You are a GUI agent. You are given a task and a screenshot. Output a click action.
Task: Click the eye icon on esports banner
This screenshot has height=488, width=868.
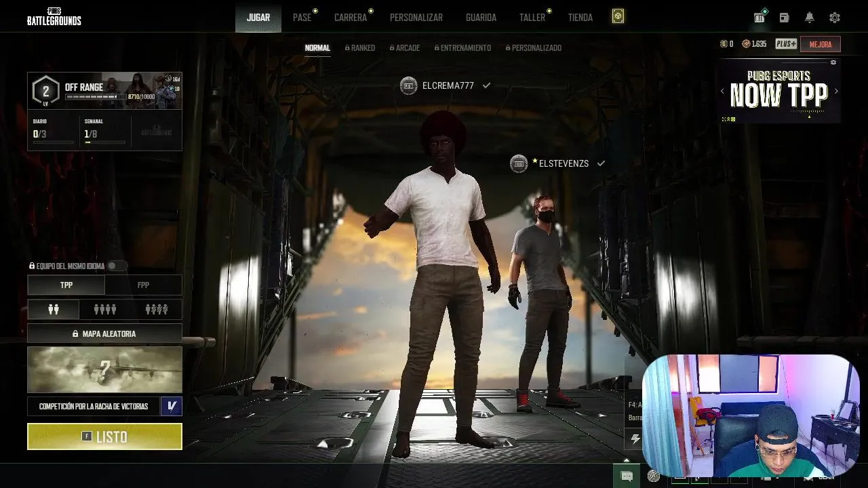click(x=833, y=62)
